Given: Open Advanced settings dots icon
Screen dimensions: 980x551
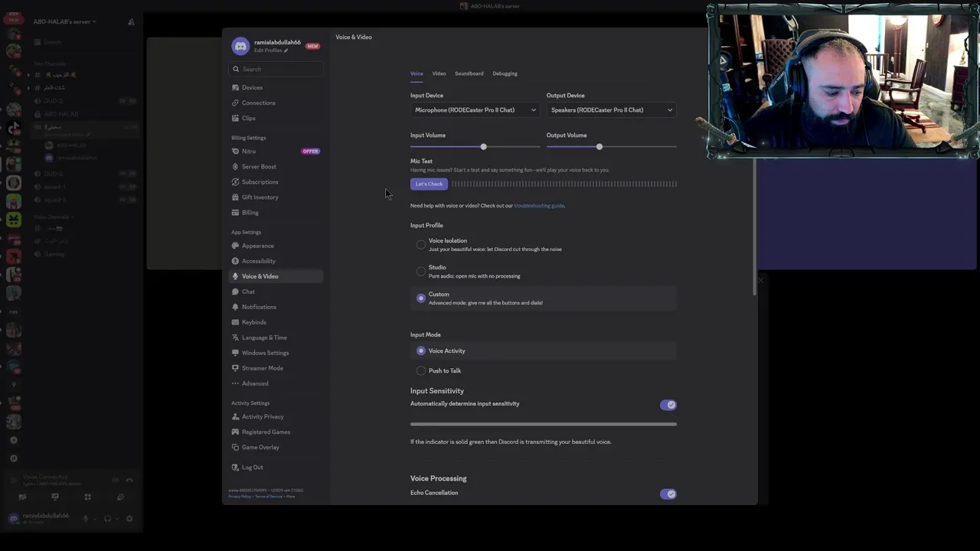Looking at the screenshot, I should tap(236, 383).
